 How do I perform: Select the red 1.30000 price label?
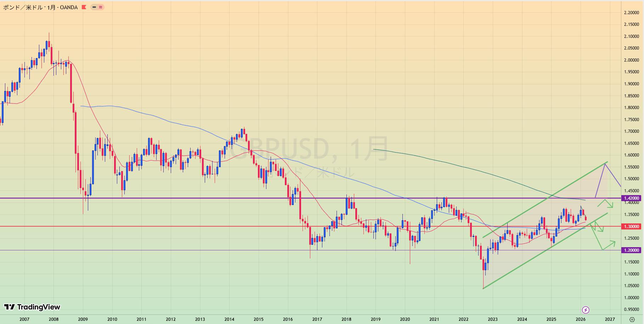pyautogui.click(x=631, y=227)
